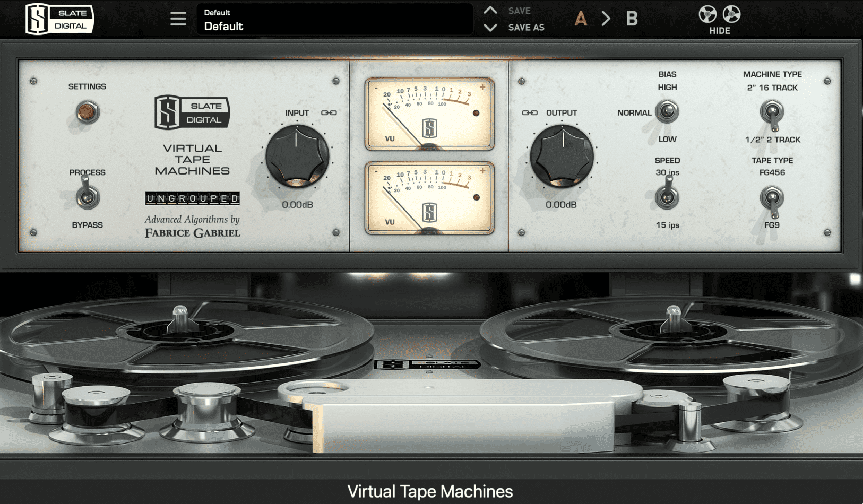Toggle the BIAS switch

[666, 111]
